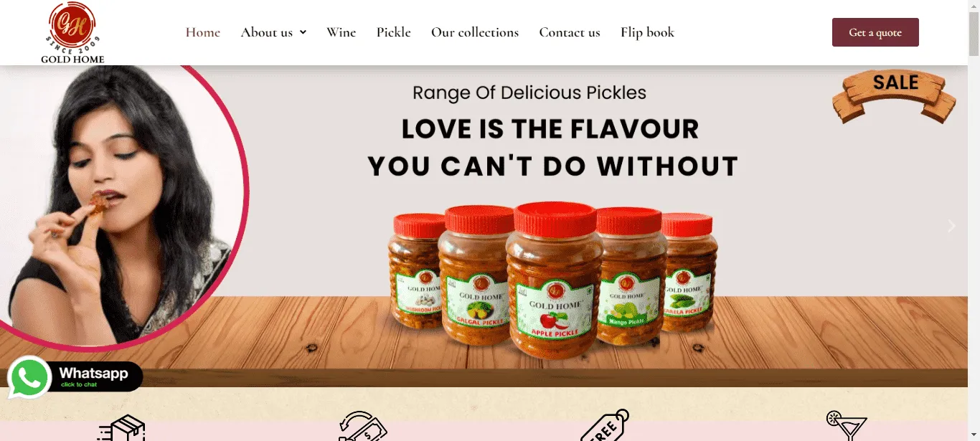Viewport: 980px width, 441px height.
Task: Open the Flip book link
Action: [648, 32]
